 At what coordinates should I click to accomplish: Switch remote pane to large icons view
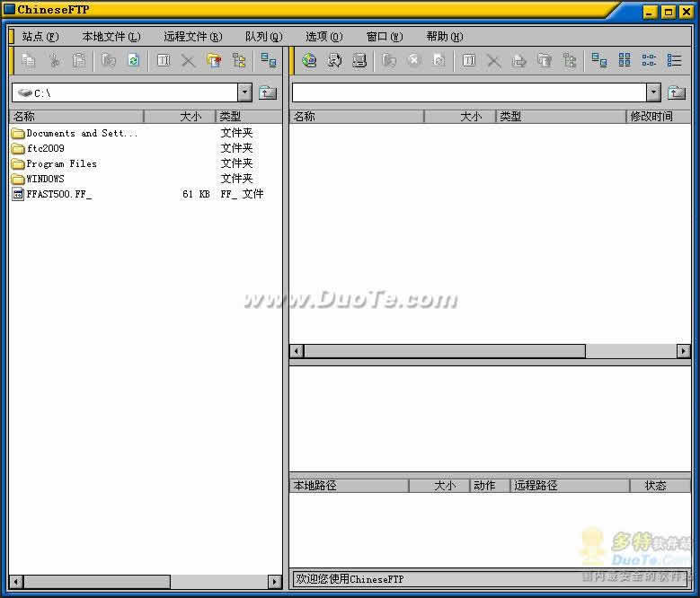point(599,60)
